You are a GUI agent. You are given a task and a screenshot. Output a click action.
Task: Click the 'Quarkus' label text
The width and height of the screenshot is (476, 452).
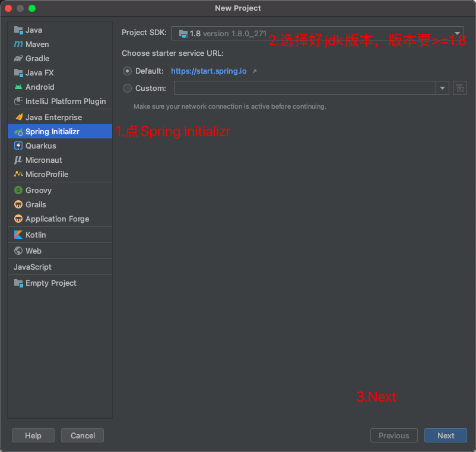[x=41, y=146]
